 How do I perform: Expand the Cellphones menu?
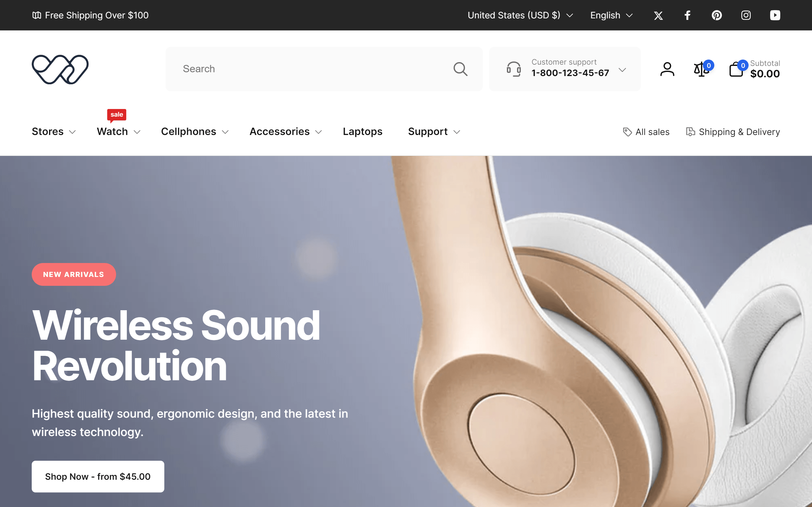[195, 132]
